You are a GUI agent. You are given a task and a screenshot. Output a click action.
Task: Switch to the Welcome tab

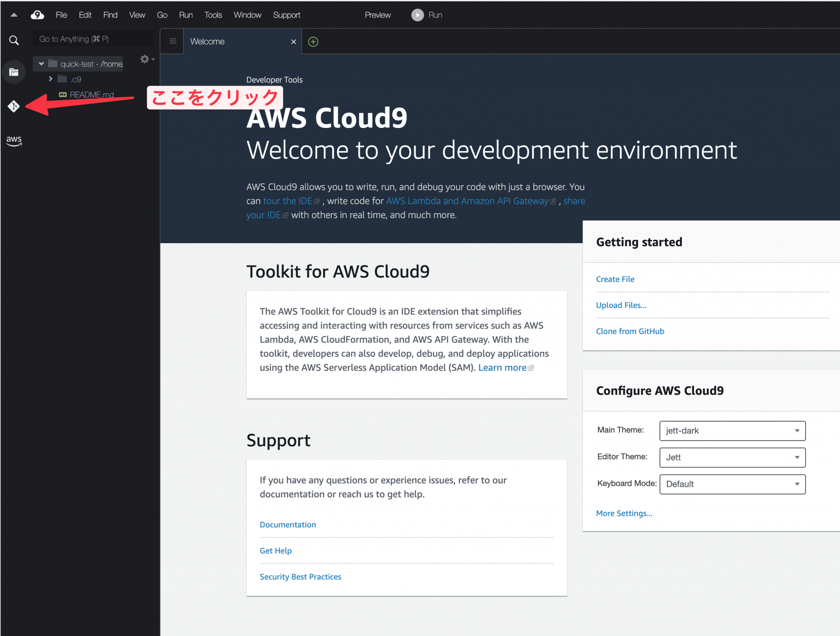207,41
